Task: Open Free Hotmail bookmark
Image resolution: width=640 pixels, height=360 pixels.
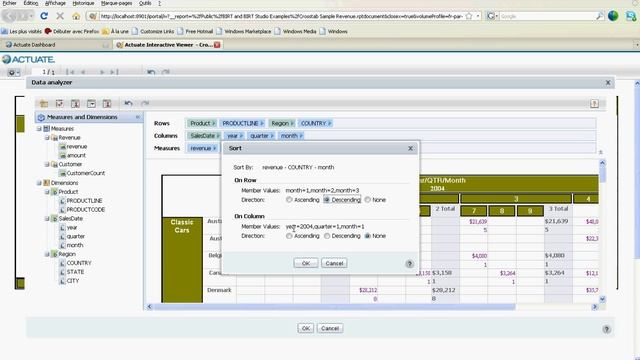Action: click(x=195, y=31)
